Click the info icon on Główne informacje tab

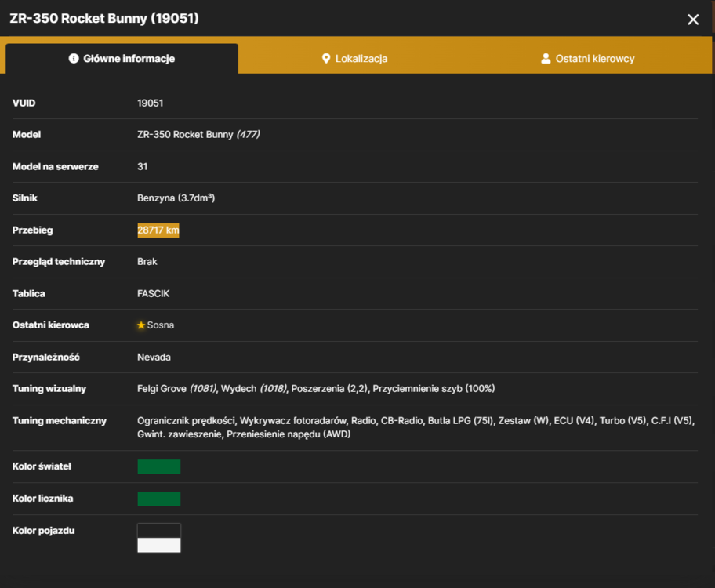coord(74,58)
